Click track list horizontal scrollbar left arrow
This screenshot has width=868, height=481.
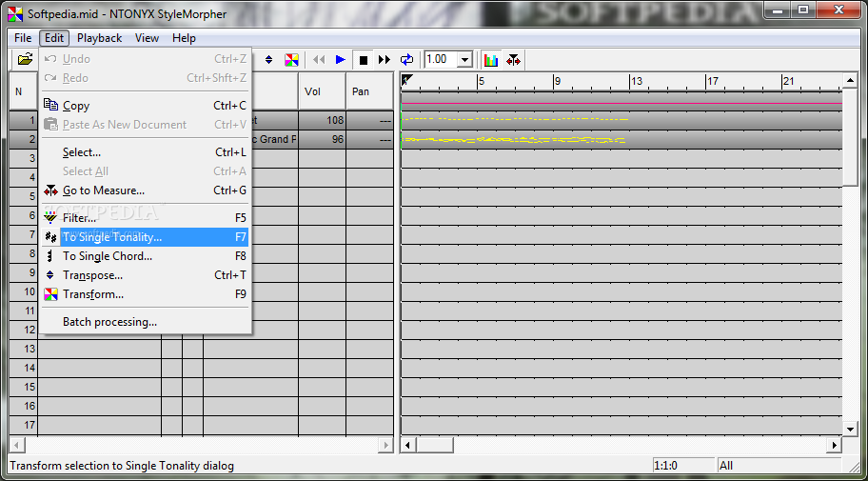tap(17, 445)
